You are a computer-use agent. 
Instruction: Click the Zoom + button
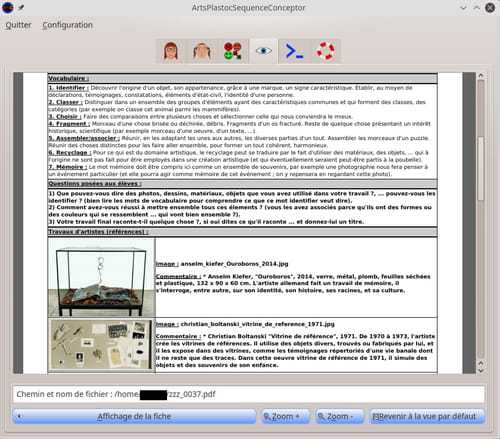[x=286, y=416]
